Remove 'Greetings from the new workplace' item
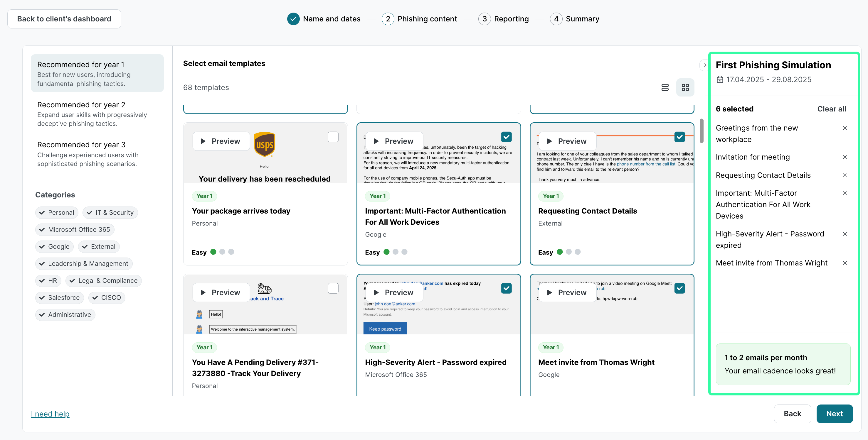The height and width of the screenshot is (440, 868). point(845,128)
